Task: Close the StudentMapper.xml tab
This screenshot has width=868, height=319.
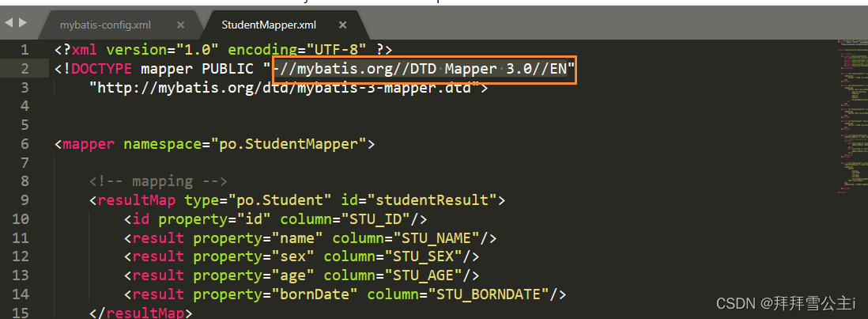Action: point(342,25)
